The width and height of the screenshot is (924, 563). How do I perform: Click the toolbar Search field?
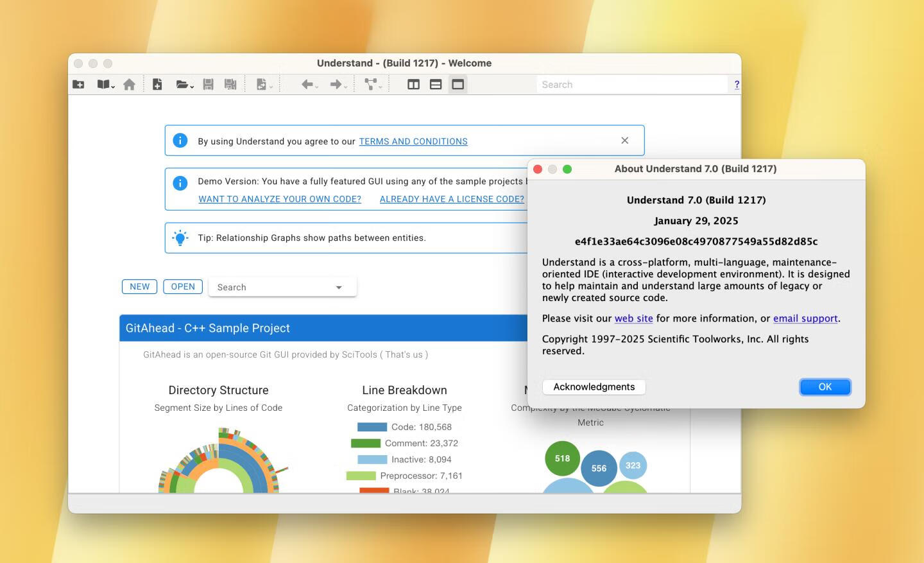632,84
